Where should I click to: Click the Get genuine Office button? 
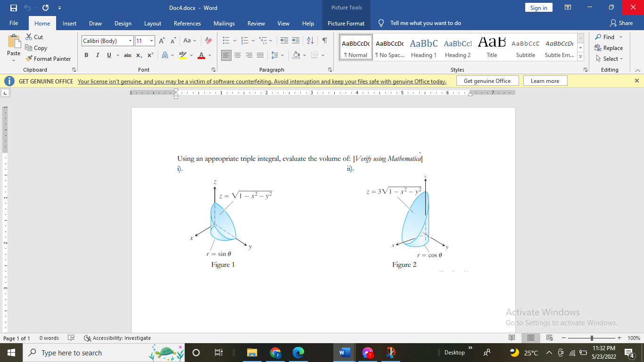[487, 80]
